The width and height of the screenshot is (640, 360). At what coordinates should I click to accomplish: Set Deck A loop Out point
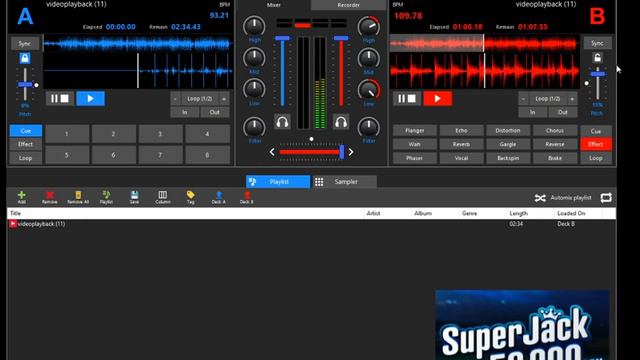[x=215, y=112]
